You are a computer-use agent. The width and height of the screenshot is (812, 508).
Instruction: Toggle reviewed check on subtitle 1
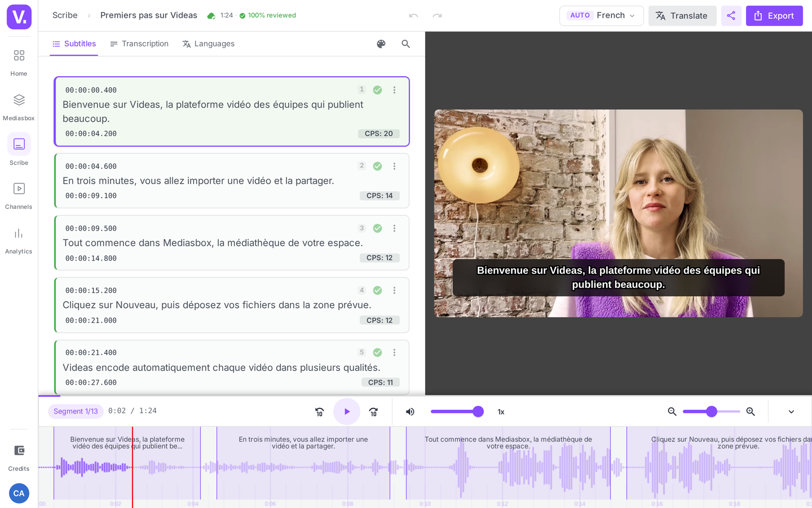[x=378, y=90]
